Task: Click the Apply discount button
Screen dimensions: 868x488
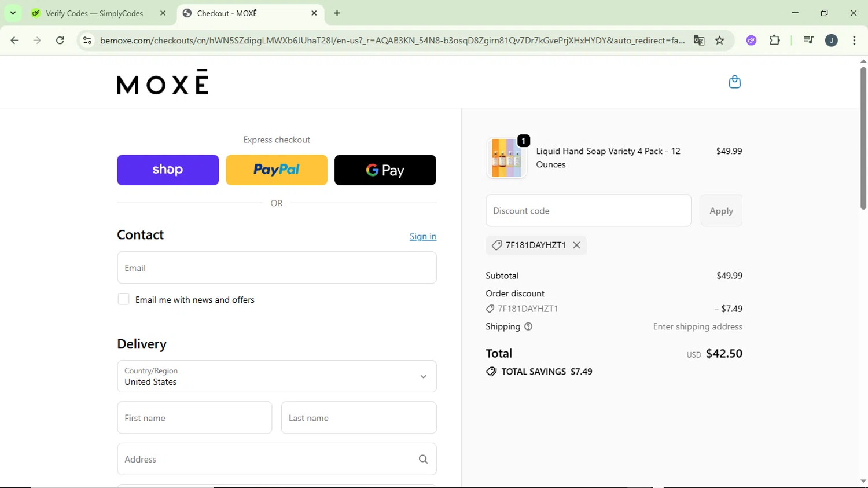Action: tap(721, 211)
